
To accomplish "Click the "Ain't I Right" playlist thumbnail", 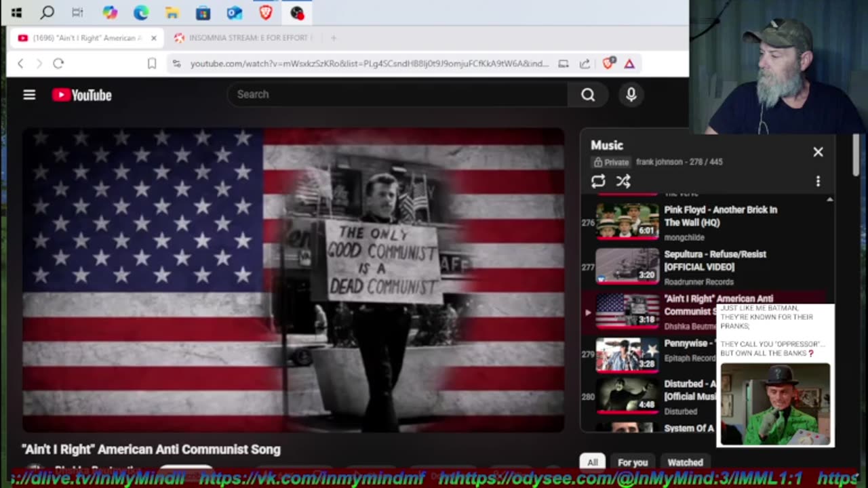I will pos(627,310).
